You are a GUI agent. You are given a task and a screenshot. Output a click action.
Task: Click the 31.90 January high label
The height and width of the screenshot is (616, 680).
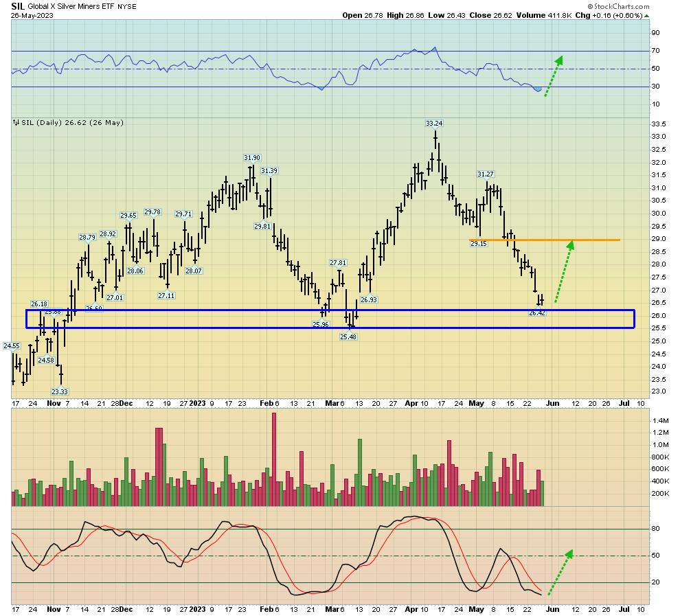[252, 157]
